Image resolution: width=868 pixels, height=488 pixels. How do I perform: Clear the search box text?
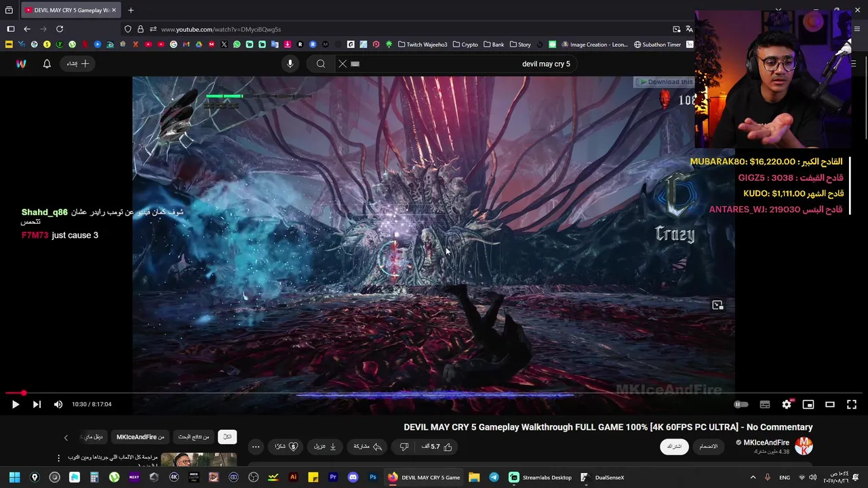(342, 64)
